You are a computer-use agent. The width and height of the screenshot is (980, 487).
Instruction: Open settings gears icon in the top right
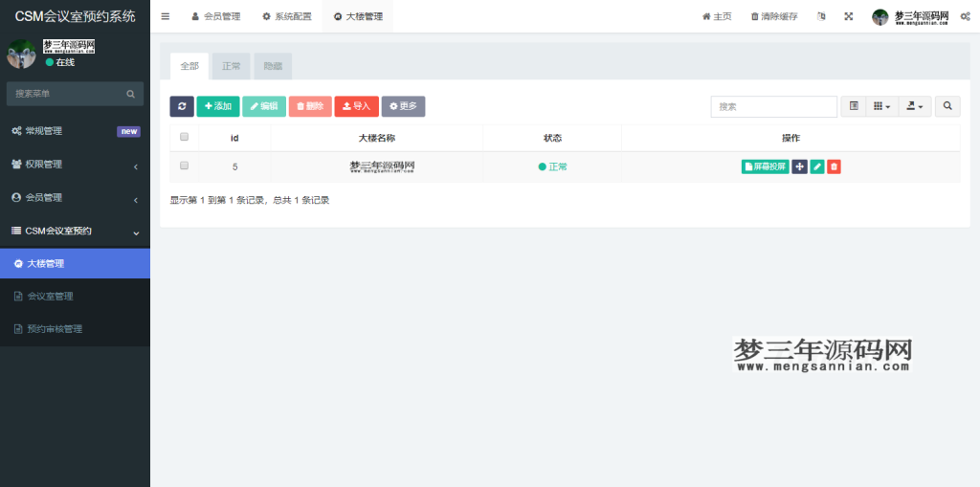[x=965, y=17]
